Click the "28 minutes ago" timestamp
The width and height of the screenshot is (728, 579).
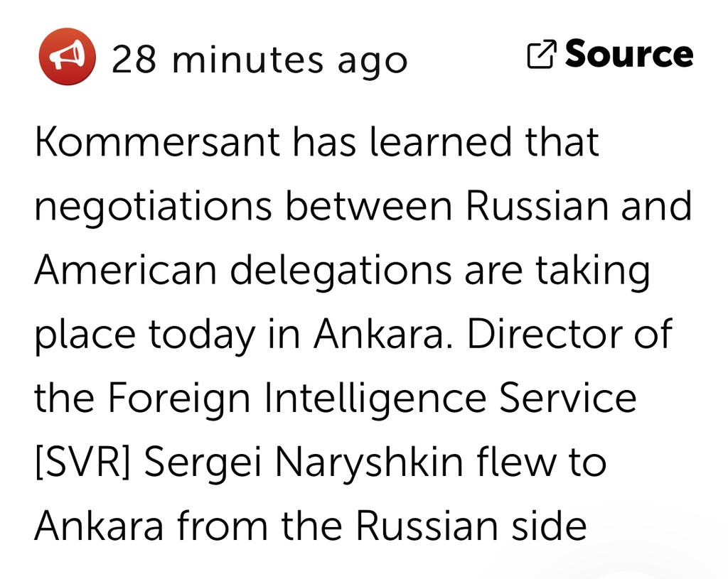point(259,60)
